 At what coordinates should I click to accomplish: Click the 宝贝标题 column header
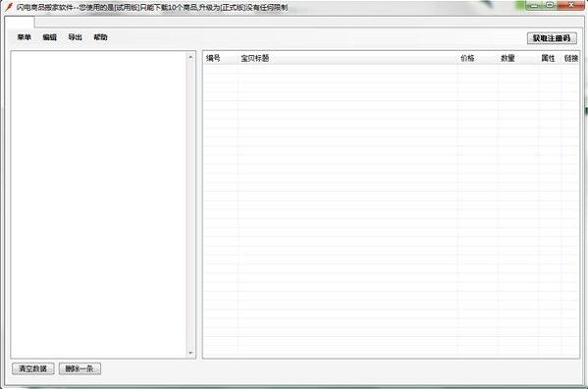[255, 58]
